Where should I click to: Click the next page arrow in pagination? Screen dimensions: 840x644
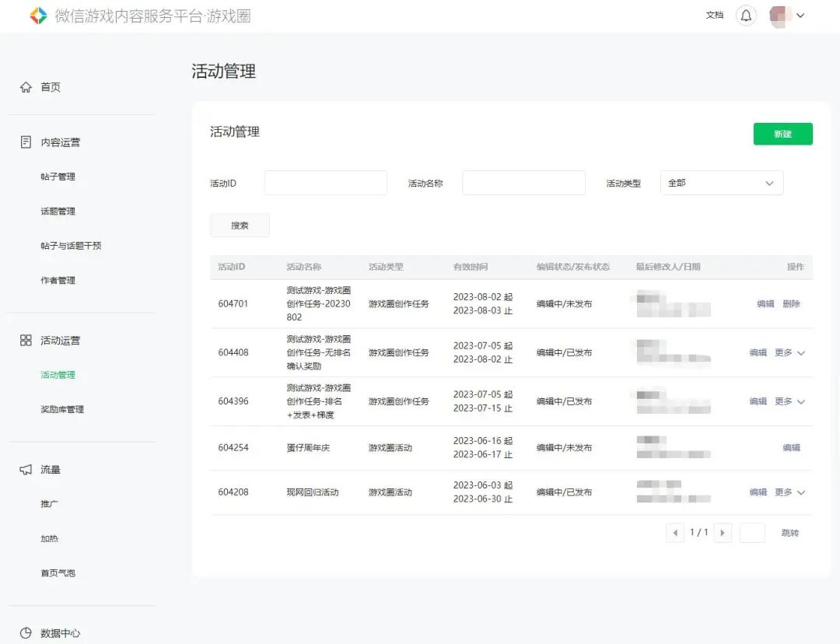click(x=722, y=532)
